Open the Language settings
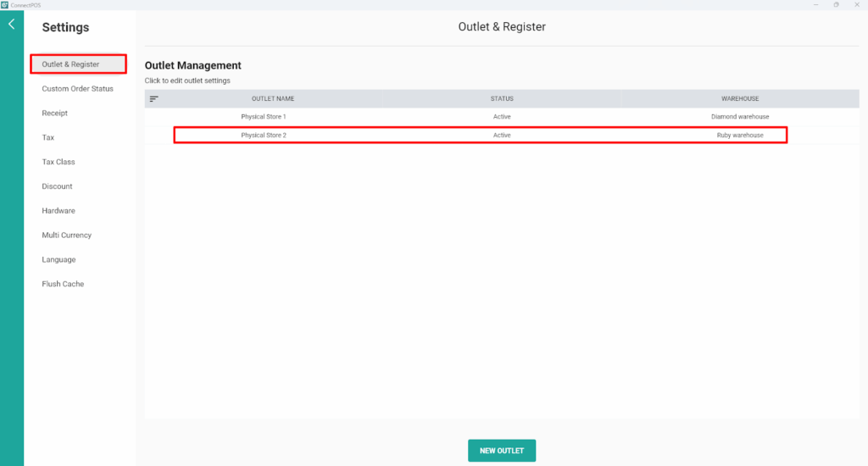The image size is (868, 466). [58, 260]
